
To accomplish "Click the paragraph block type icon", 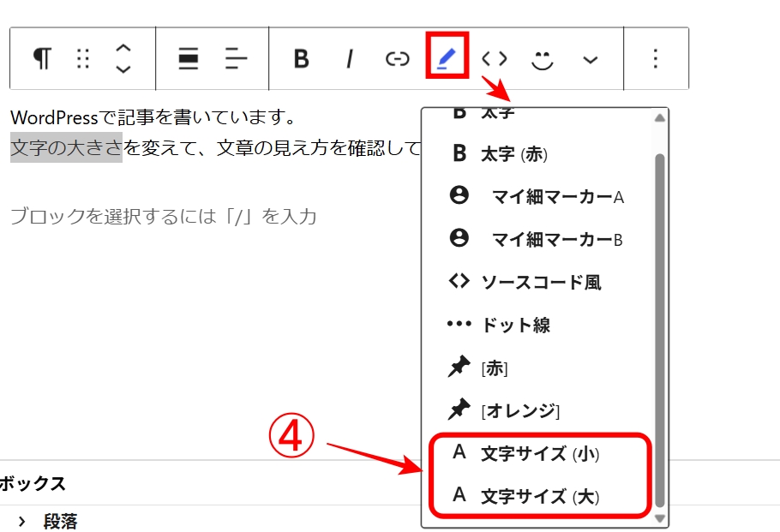I will click(42, 58).
